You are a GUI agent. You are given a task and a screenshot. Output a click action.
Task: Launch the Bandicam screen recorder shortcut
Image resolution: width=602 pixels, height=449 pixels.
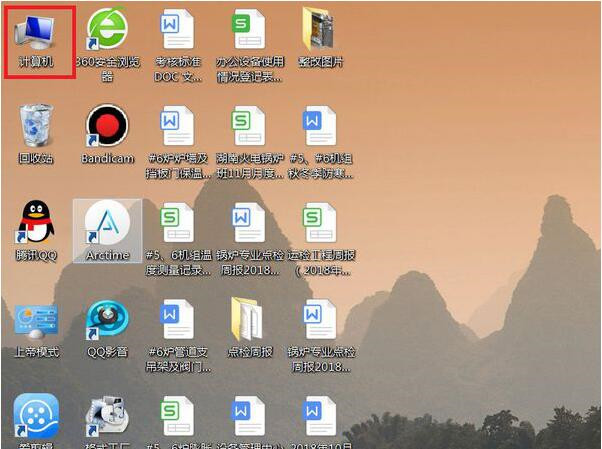coord(107,127)
